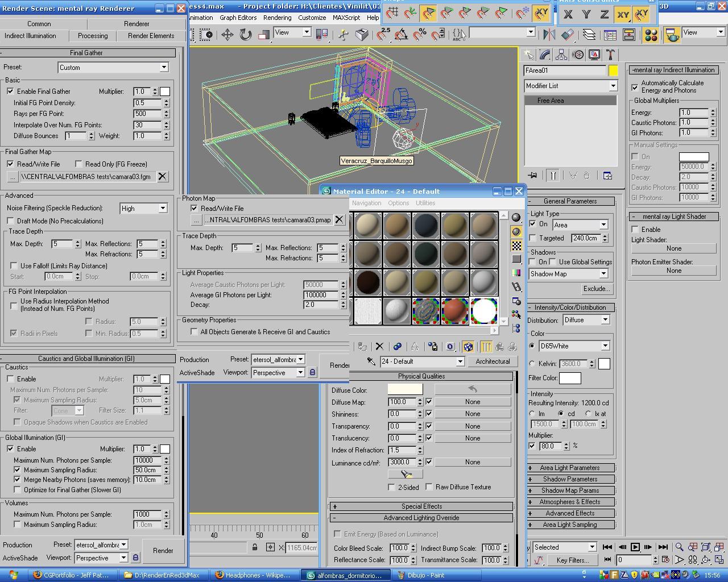This screenshot has height=582, width=728.
Task: Click the Photon Emitter Shader None button
Action: (674, 271)
